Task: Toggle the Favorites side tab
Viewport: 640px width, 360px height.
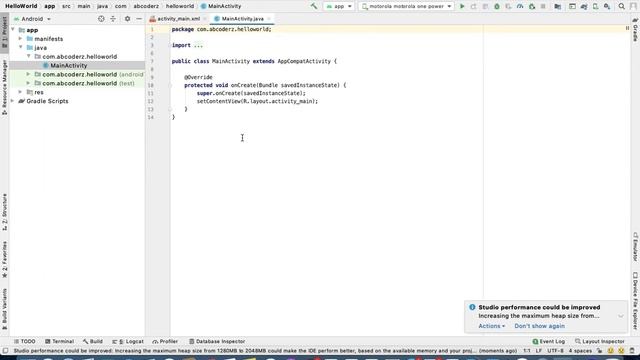Action: 4,259
